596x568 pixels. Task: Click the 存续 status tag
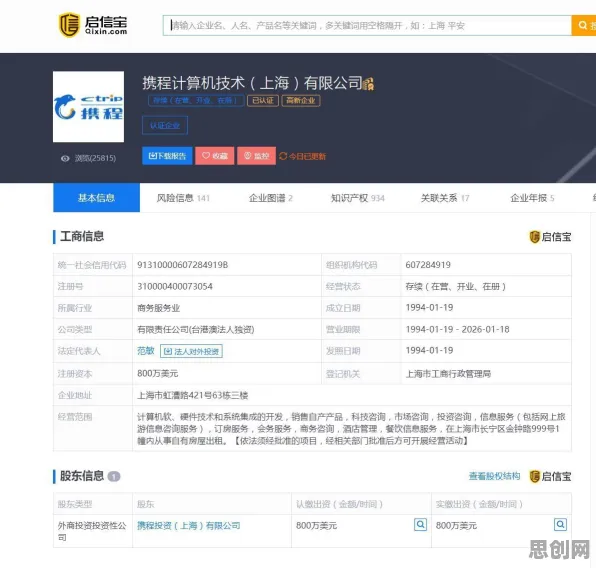click(196, 100)
